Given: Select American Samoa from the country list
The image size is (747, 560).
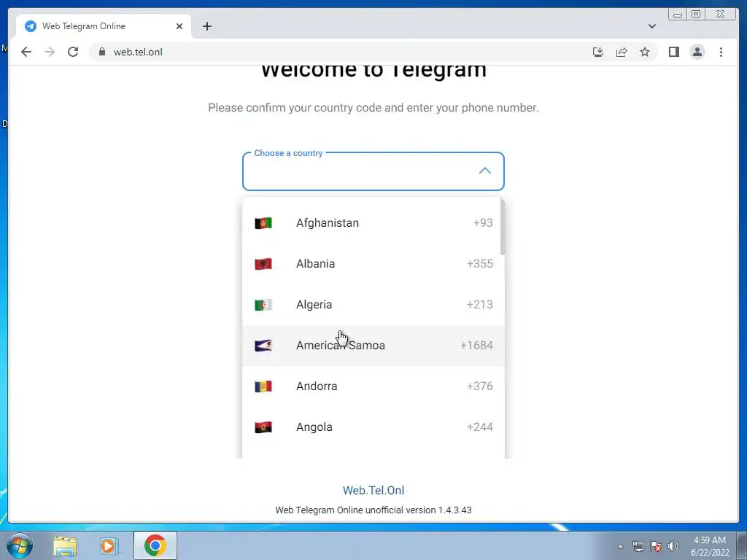Looking at the screenshot, I should pos(373,346).
